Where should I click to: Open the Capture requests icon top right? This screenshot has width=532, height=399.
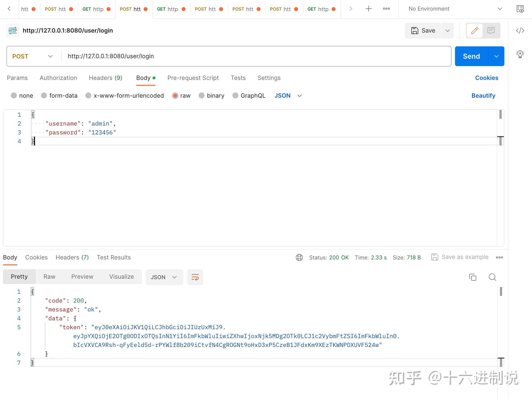[x=520, y=9]
